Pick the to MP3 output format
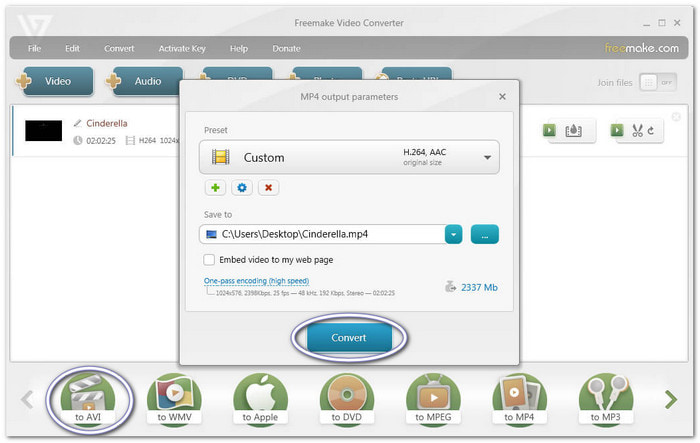This screenshot has height=443, width=700. click(606, 398)
